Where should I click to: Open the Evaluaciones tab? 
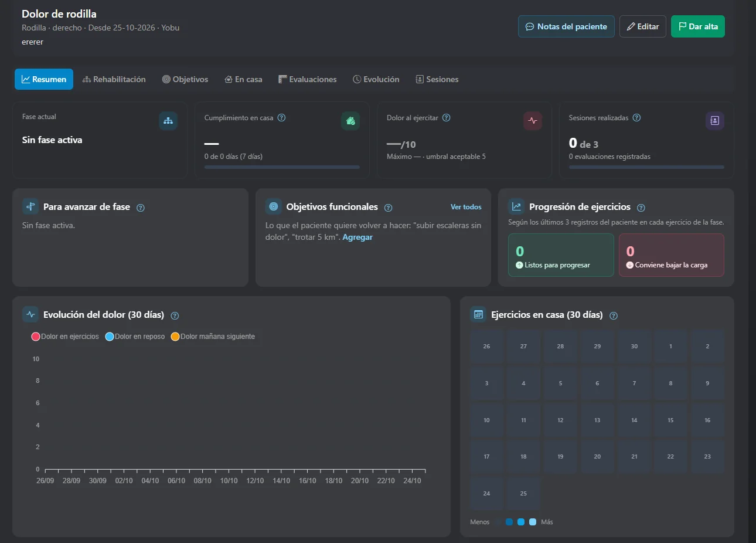[x=308, y=79]
